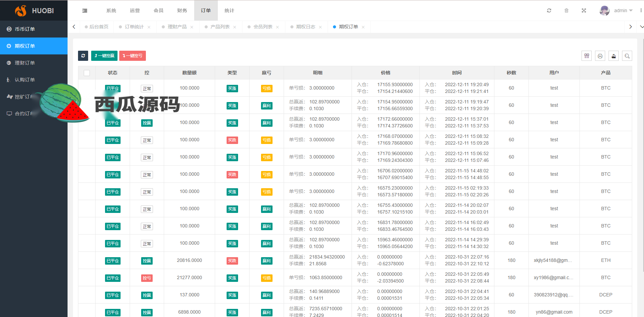Click the ETH product cell

pos(606,260)
